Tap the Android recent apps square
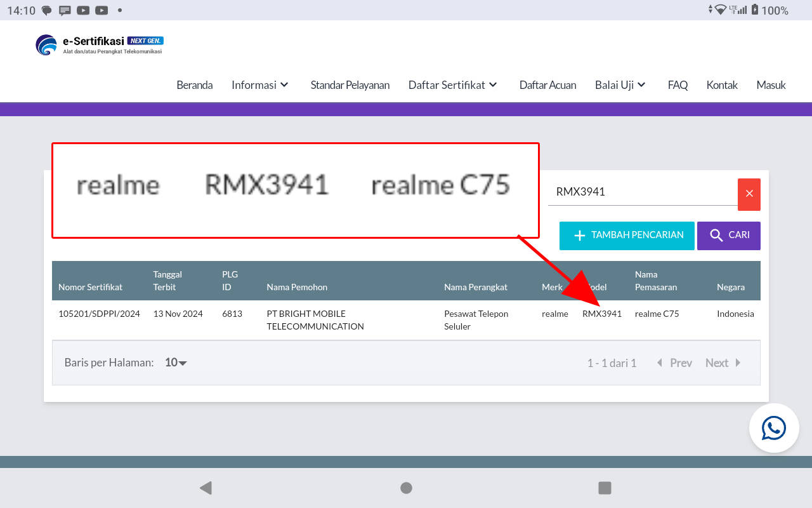Screen dimensions: 812x508 point(605,488)
